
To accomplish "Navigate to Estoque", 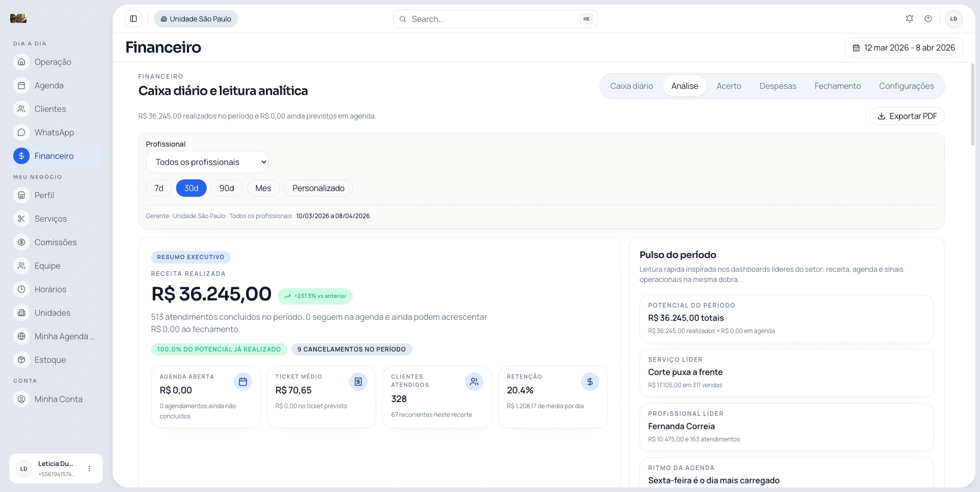I will pyautogui.click(x=50, y=360).
